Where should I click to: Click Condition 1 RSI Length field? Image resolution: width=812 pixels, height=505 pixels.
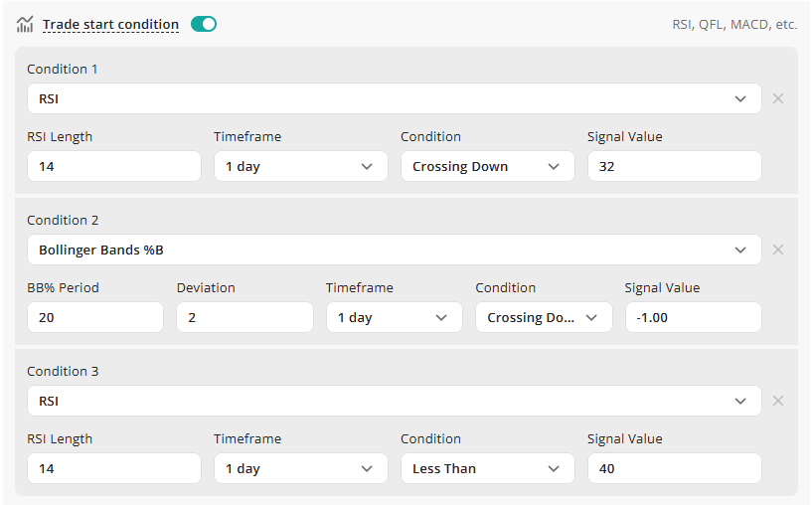[113, 166]
